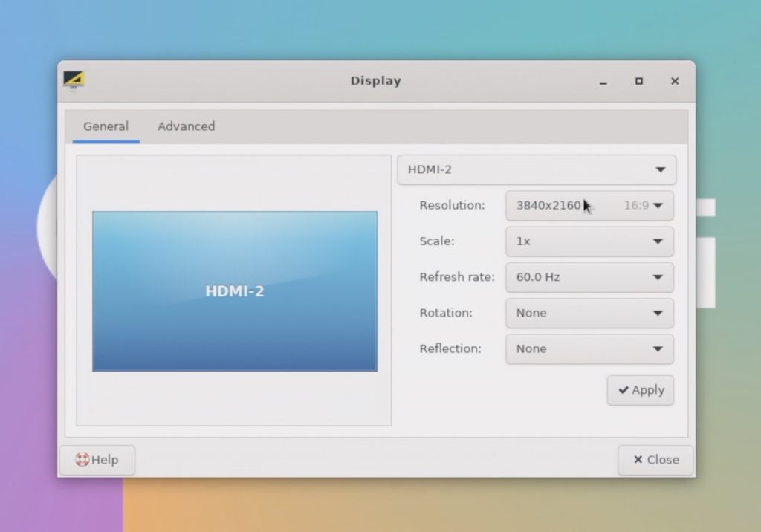
Task: Open the Scale dropdown set to 1x
Action: 589,241
